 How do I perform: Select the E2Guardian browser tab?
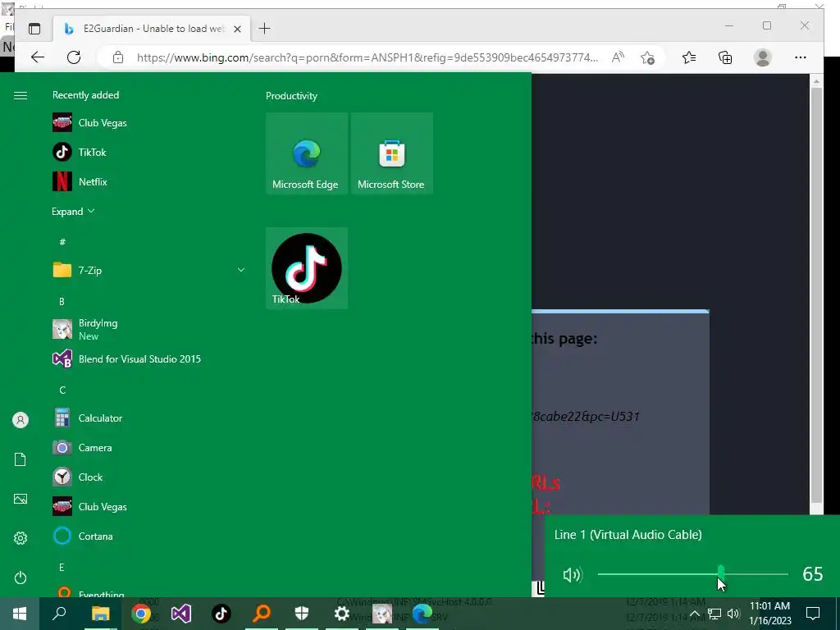(152, 29)
